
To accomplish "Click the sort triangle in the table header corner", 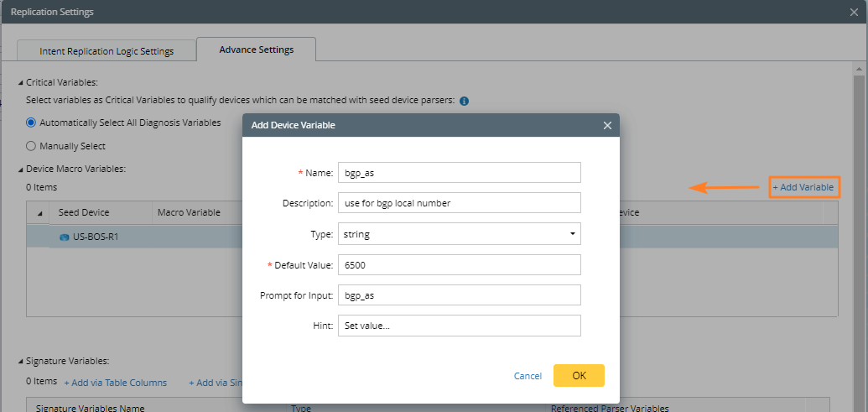I will tap(39, 213).
